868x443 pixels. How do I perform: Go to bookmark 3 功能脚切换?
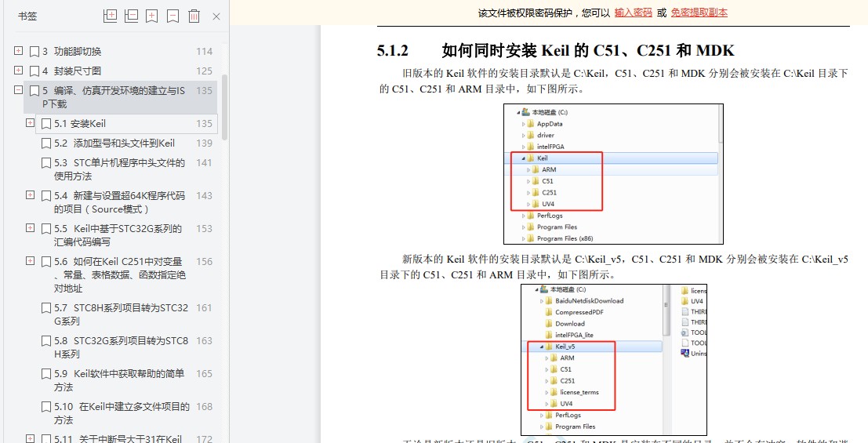click(72, 52)
